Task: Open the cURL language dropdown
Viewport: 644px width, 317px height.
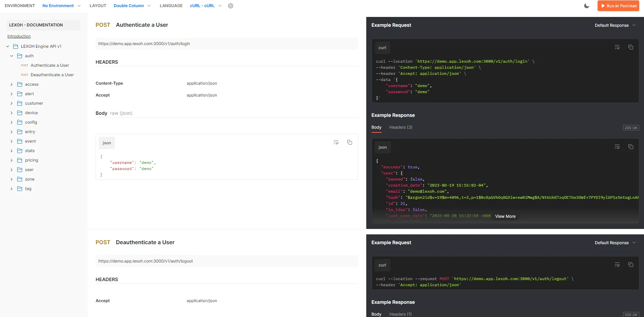Action: pyautogui.click(x=206, y=6)
